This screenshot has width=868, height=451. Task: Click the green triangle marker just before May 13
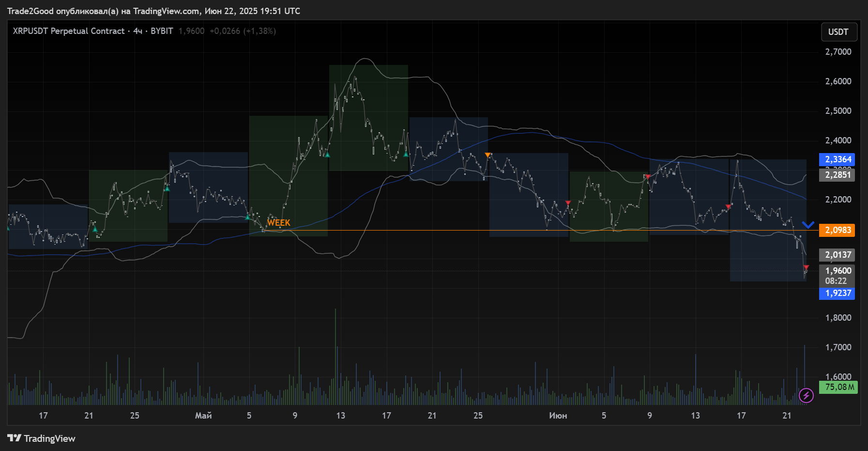pos(327,155)
